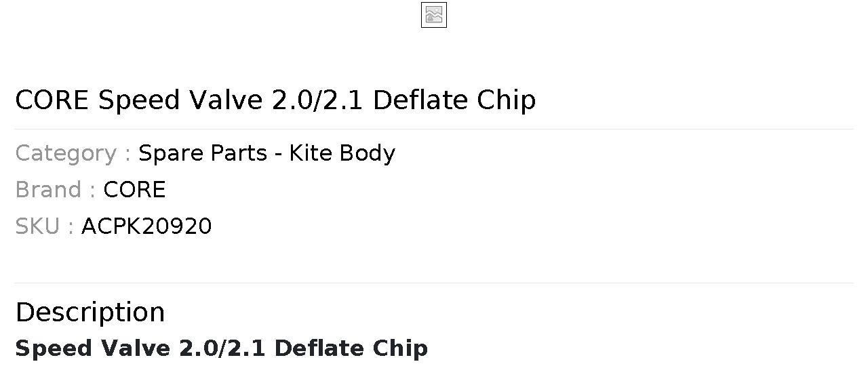Open the Spare Parts - Kite Body category
This screenshot has width=868, height=383.
[267, 153]
